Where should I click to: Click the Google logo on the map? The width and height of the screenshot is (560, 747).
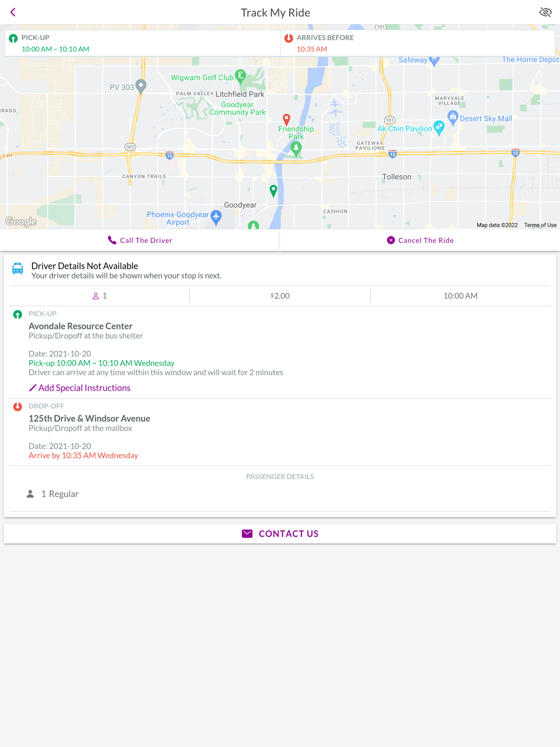21,222
